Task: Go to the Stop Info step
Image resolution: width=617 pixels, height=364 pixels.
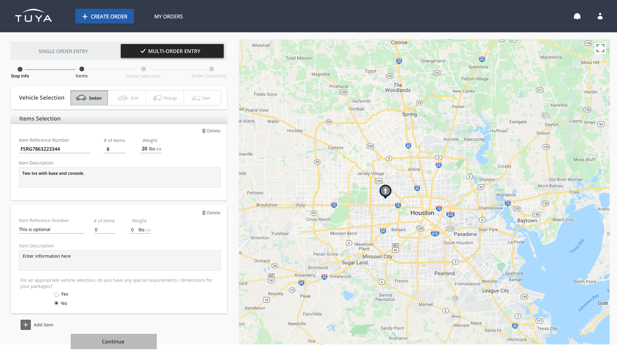Action: pyautogui.click(x=20, y=72)
